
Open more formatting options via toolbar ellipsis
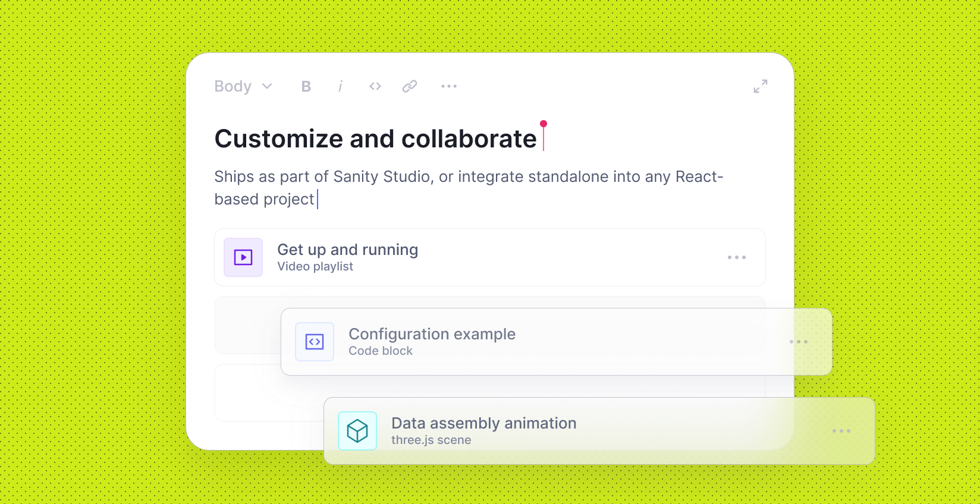(448, 86)
